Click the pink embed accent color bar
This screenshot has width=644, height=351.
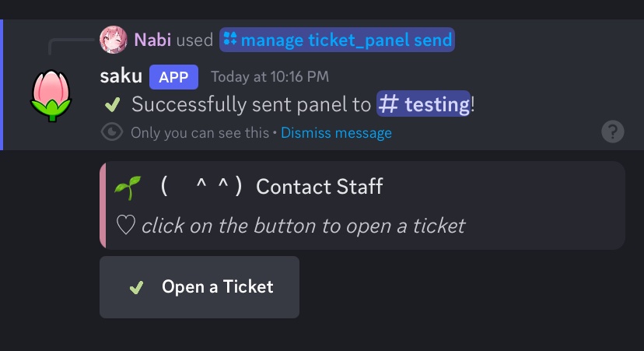click(x=103, y=205)
